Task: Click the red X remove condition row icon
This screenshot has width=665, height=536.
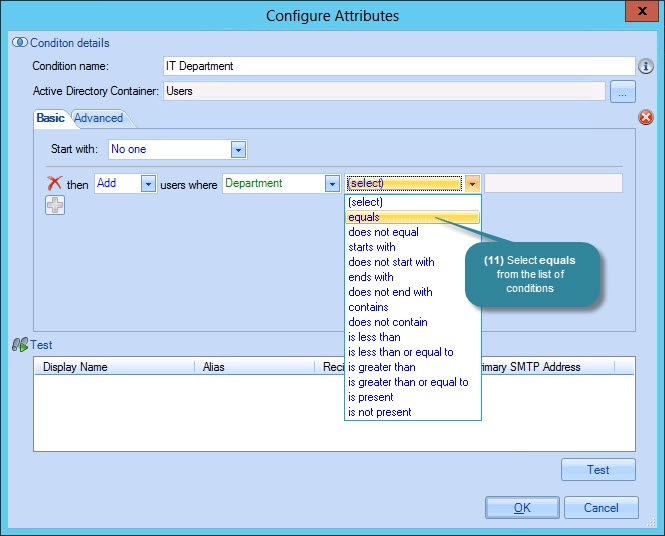Action: (54, 183)
